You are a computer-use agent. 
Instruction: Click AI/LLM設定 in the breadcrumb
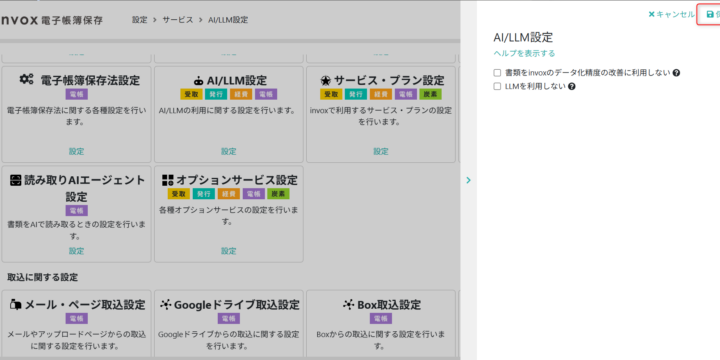tap(228, 20)
